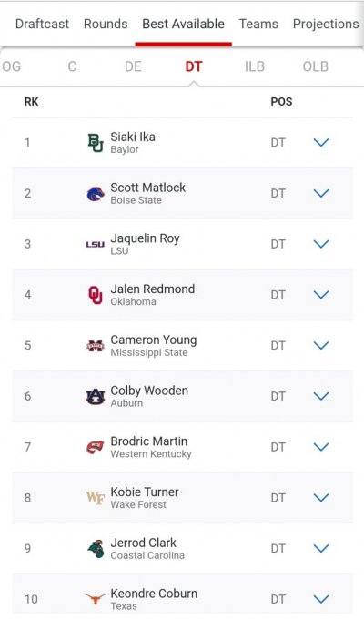Click the RK column header
This screenshot has height=619, width=364.
(32, 102)
